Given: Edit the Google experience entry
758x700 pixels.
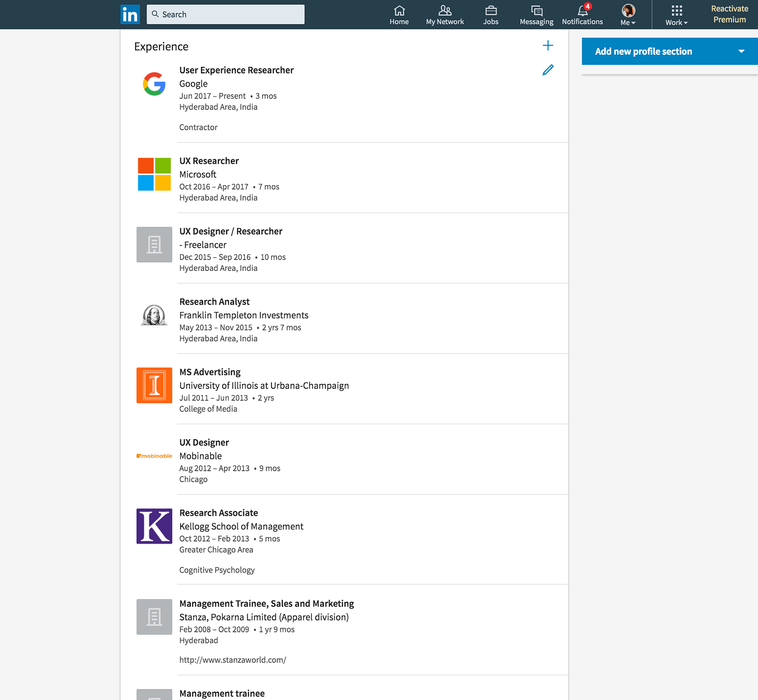Looking at the screenshot, I should (x=548, y=70).
